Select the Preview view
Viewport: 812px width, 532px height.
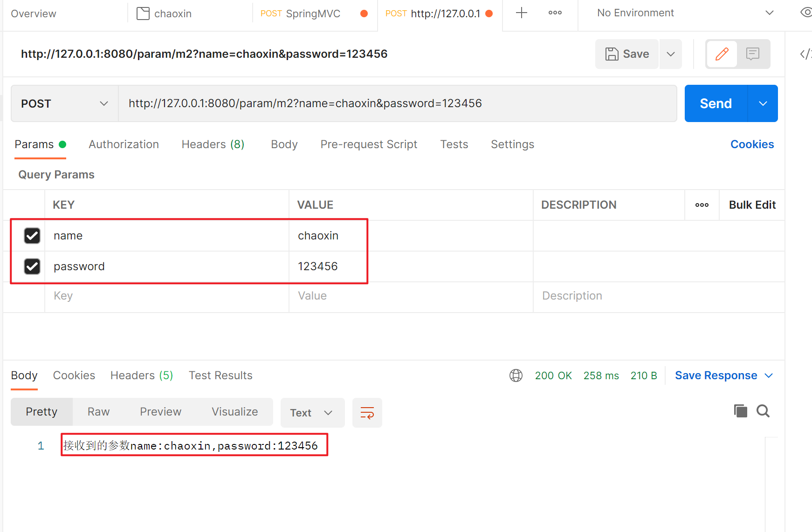161,412
